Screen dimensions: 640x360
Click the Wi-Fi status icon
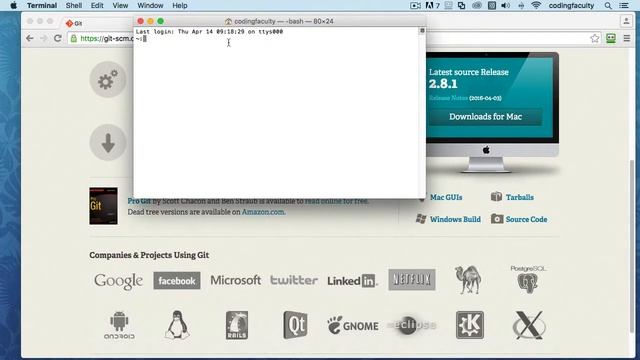pyautogui.click(x=536, y=5)
